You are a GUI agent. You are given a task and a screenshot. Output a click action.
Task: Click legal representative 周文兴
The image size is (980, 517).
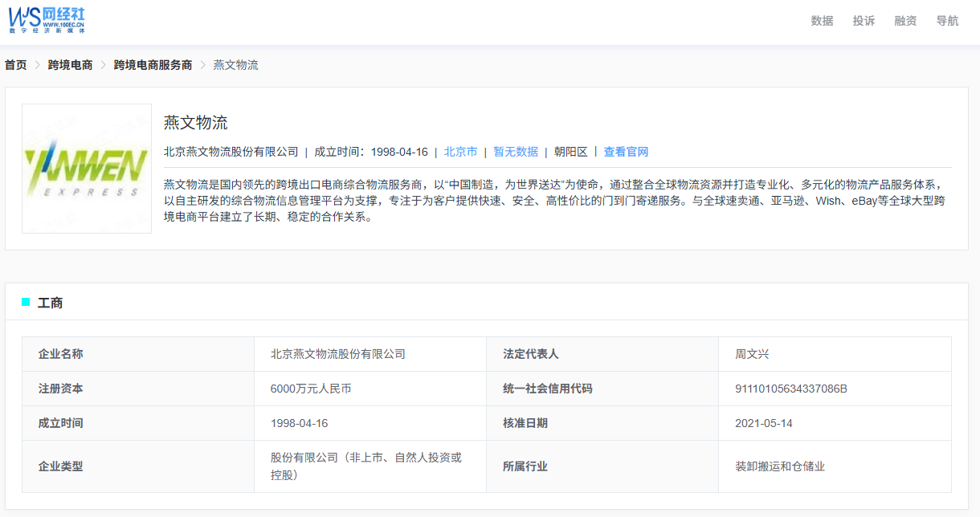tap(752, 354)
